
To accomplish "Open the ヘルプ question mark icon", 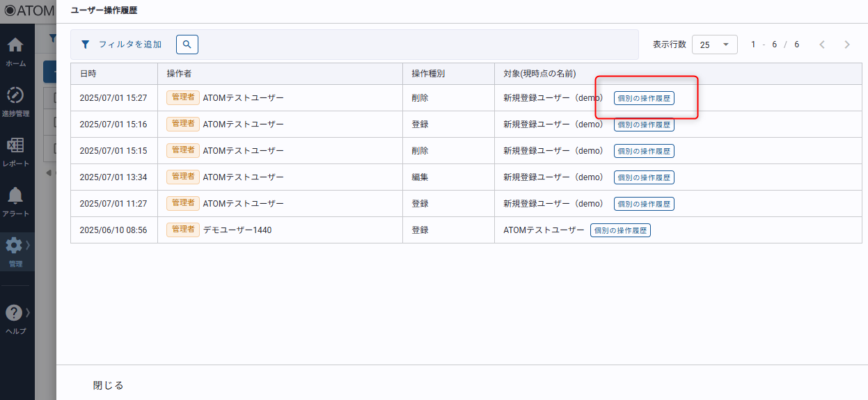I will (x=15, y=313).
